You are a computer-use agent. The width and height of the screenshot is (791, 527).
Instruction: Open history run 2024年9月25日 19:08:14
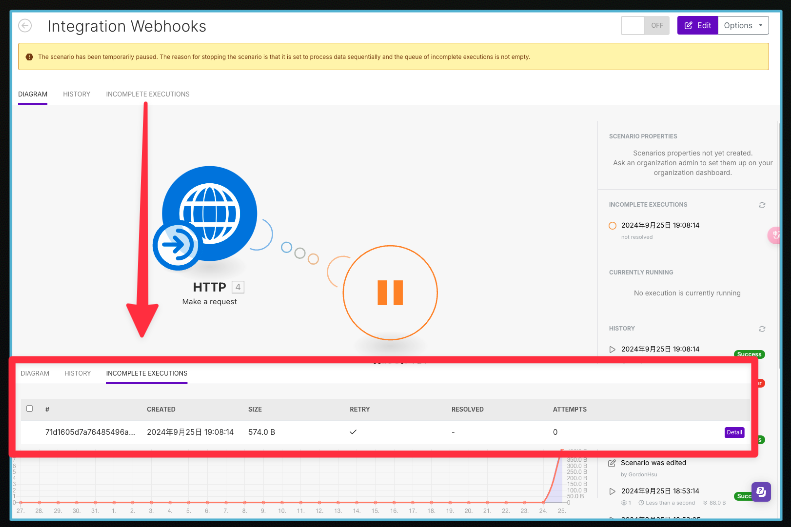point(660,349)
